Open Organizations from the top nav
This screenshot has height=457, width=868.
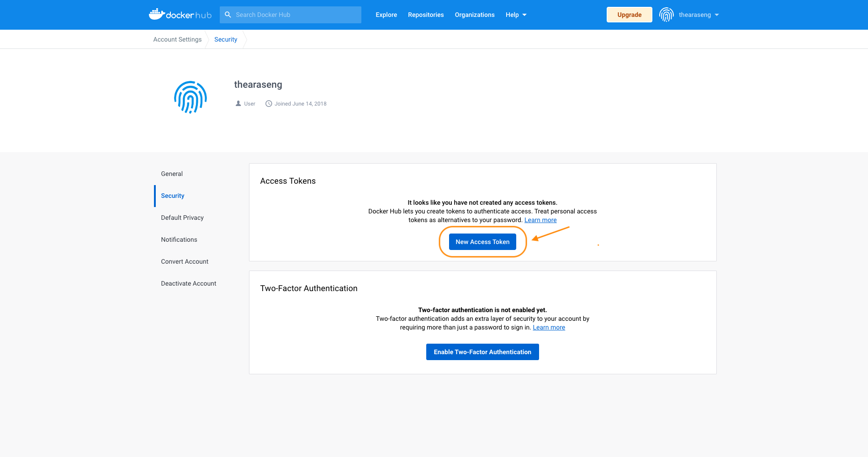(x=475, y=15)
